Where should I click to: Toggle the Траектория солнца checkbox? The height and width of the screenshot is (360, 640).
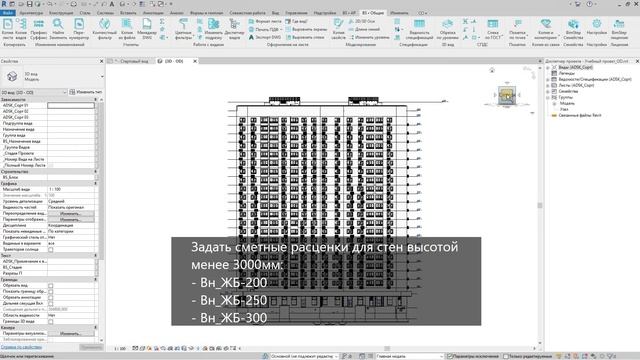coord(51,249)
